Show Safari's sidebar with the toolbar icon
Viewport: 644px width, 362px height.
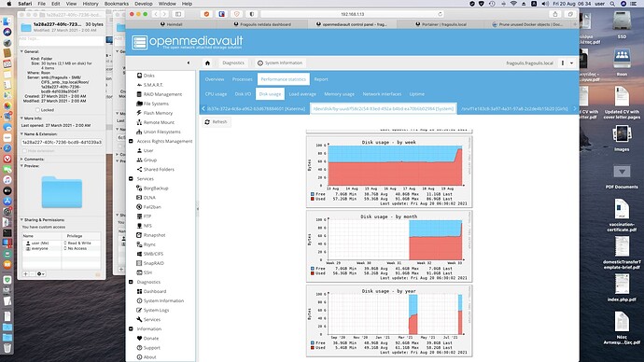click(x=178, y=14)
